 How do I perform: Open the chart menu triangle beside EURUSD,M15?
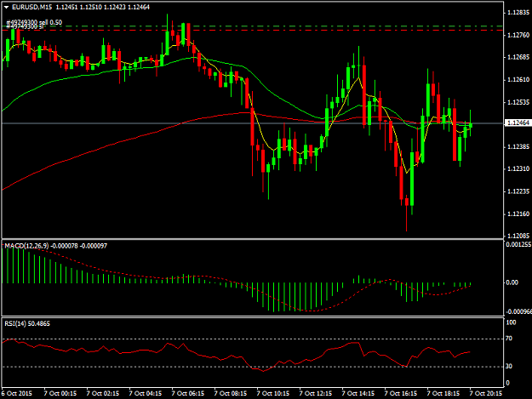point(6,7)
